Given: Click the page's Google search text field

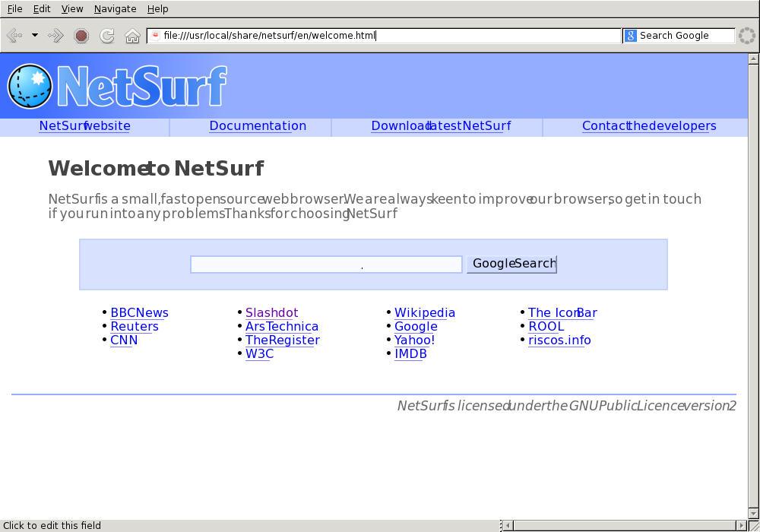Looking at the screenshot, I should pyautogui.click(x=326, y=264).
